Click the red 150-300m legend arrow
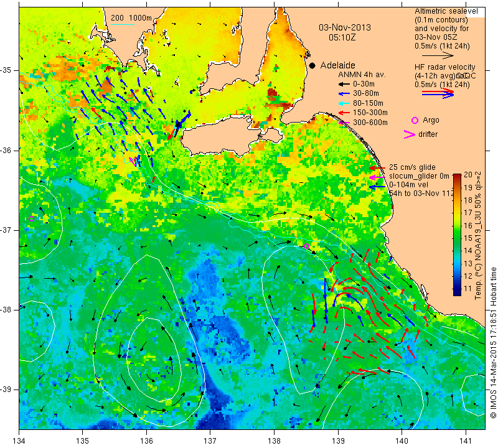Screen dimensions: 498x448 [344, 113]
